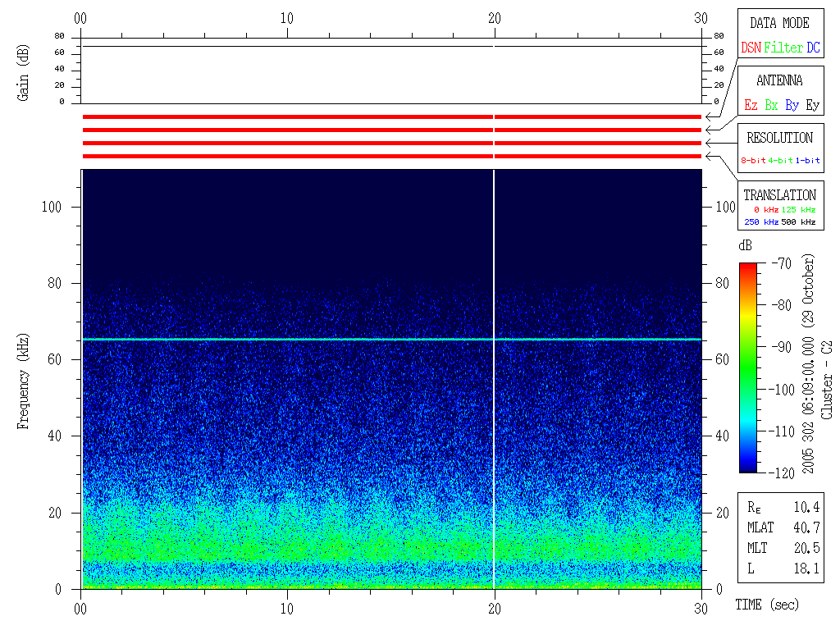
Task: Select the red Ez antenna label
Action: (x=751, y=106)
